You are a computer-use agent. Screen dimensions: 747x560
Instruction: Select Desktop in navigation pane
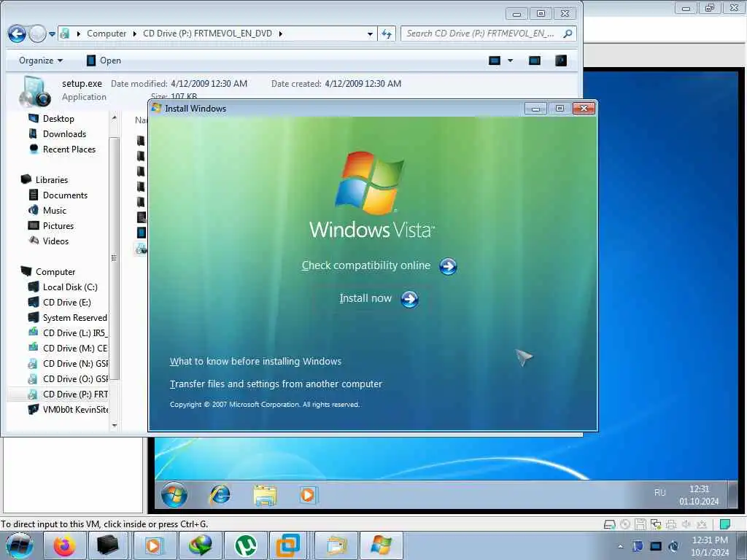pyautogui.click(x=52, y=119)
